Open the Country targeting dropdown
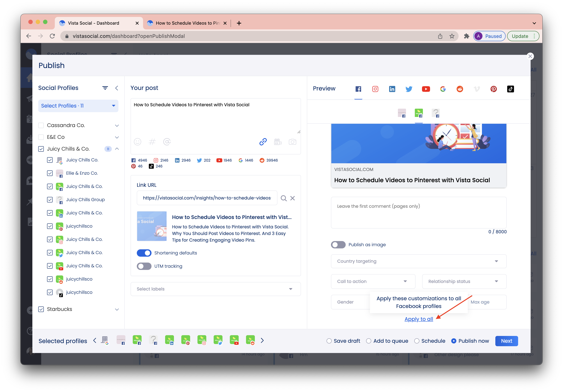This screenshot has height=392, width=563. pos(418,261)
